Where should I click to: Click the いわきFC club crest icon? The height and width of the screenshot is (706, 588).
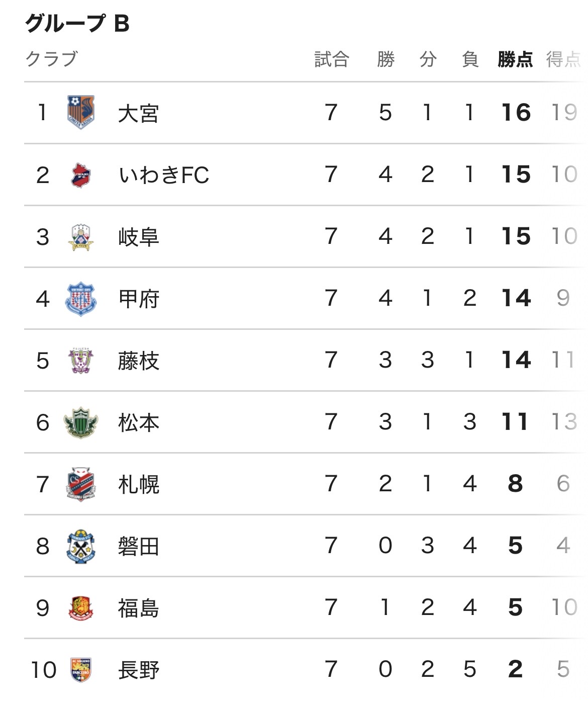tap(80, 175)
